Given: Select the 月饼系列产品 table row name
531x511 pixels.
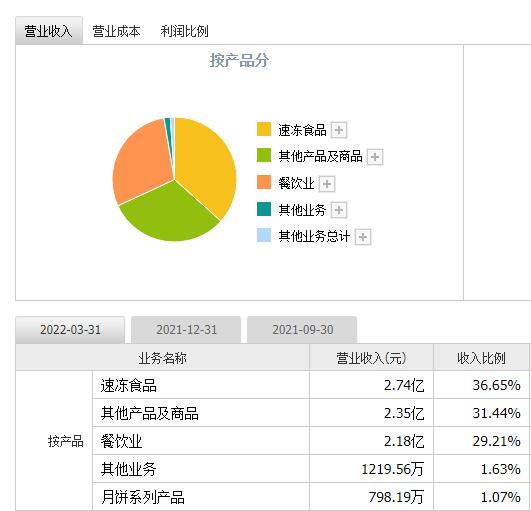Looking at the screenshot, I should pyautogui.click(x=143, y=497).
